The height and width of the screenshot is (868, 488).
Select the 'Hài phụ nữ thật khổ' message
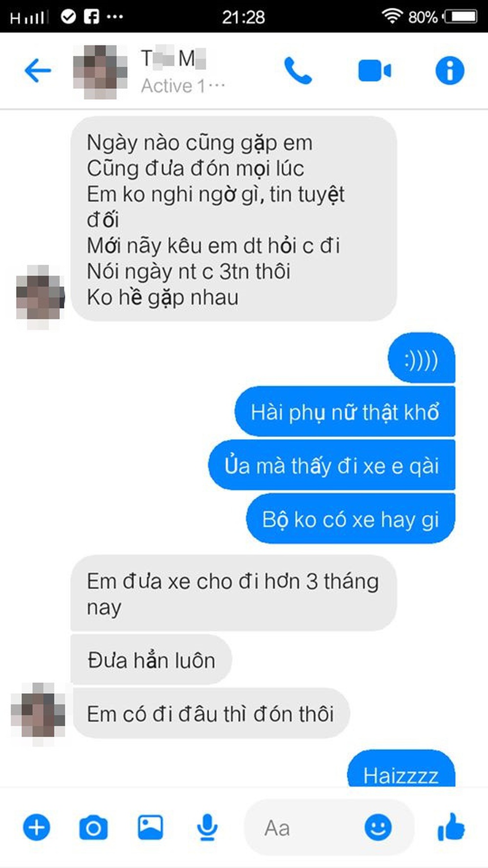coord(345,412)
